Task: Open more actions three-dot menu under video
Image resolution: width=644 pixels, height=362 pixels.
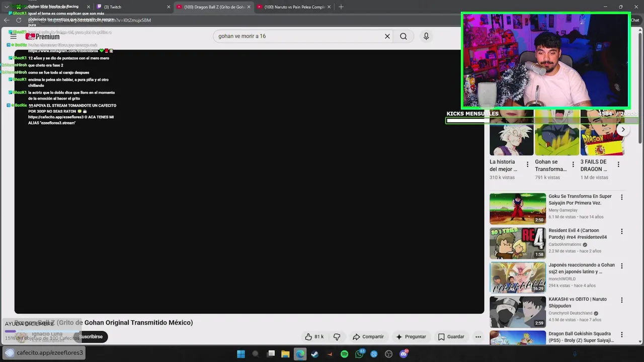Action: pyautogui.click(x=478, y=337)
